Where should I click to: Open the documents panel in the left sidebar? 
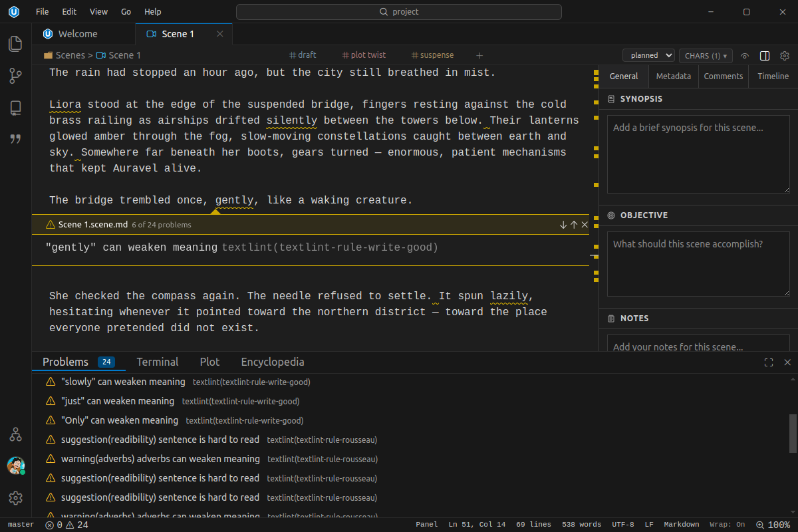[x=15, y=43]
